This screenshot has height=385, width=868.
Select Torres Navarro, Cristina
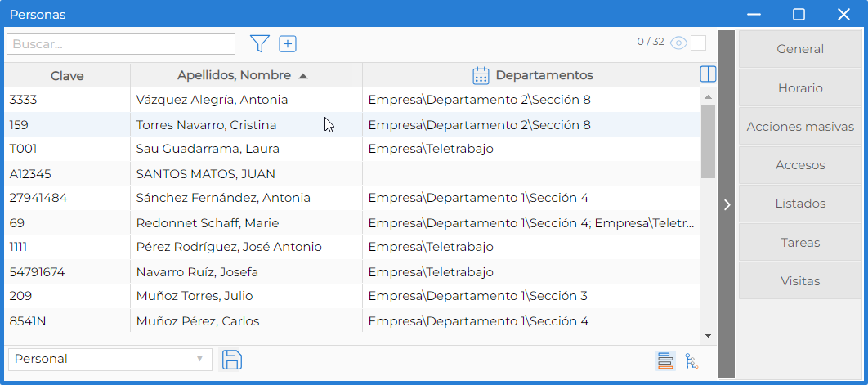click(352, 124)
